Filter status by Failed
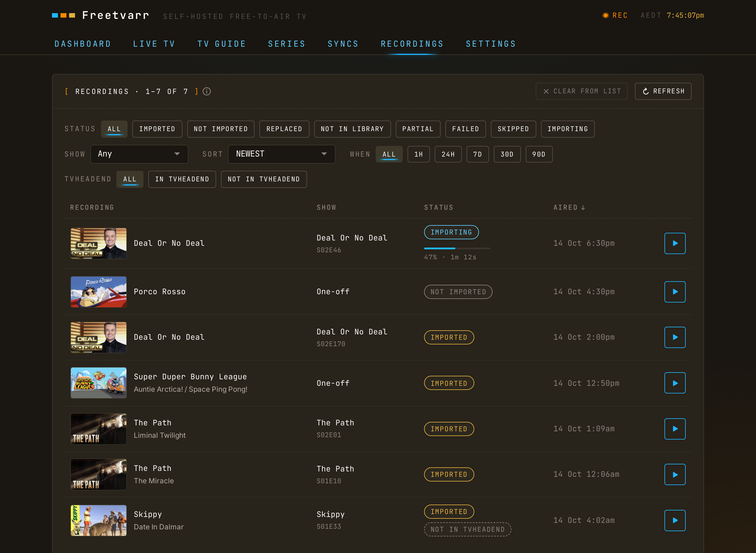Image resolution: width=756 pixels, height=553 pixels. pos(465,129)
